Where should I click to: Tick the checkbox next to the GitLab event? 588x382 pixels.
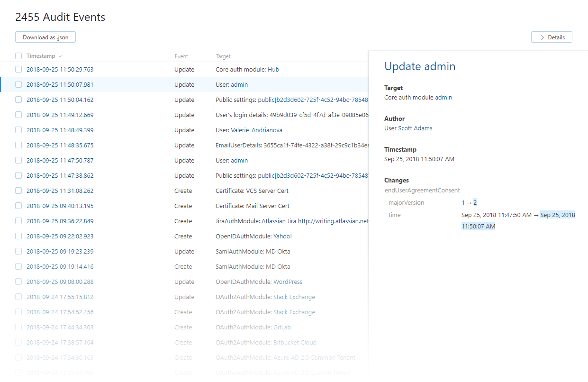tap(18, 327)
